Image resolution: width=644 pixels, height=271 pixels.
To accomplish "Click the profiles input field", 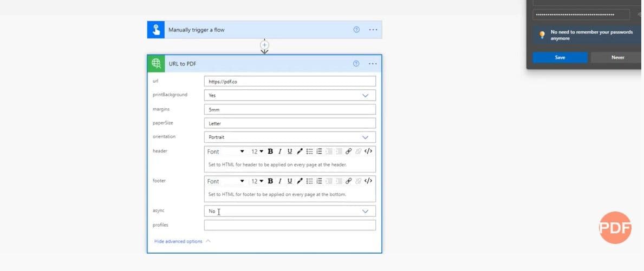I will [x=290, y=225].
